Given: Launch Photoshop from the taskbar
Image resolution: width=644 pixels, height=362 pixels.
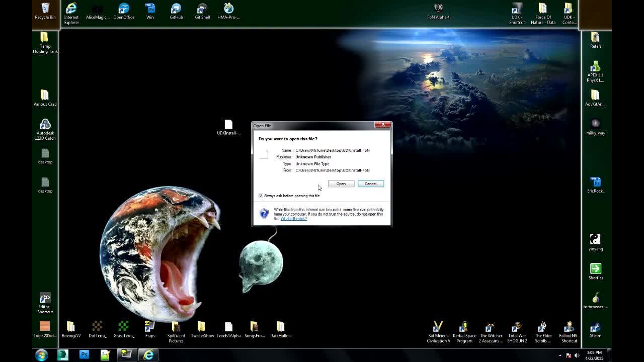Looking at the screenshot, I should point(84,355).
